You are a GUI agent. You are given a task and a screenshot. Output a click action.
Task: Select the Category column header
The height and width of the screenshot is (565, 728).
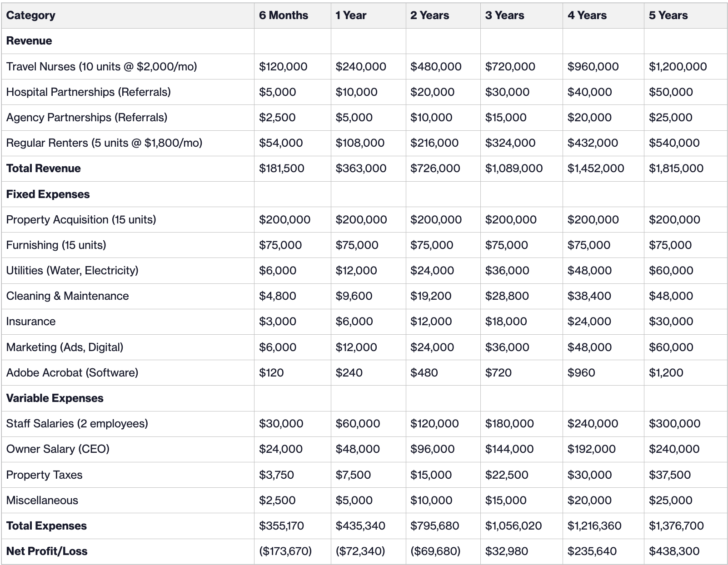point(30,15)
